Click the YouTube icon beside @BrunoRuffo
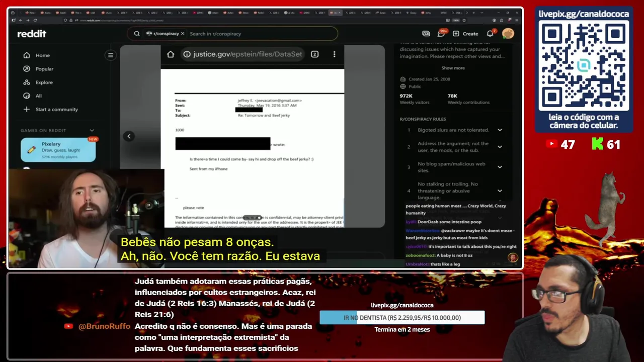The image size is (644, 362). [x=69, y=326]
